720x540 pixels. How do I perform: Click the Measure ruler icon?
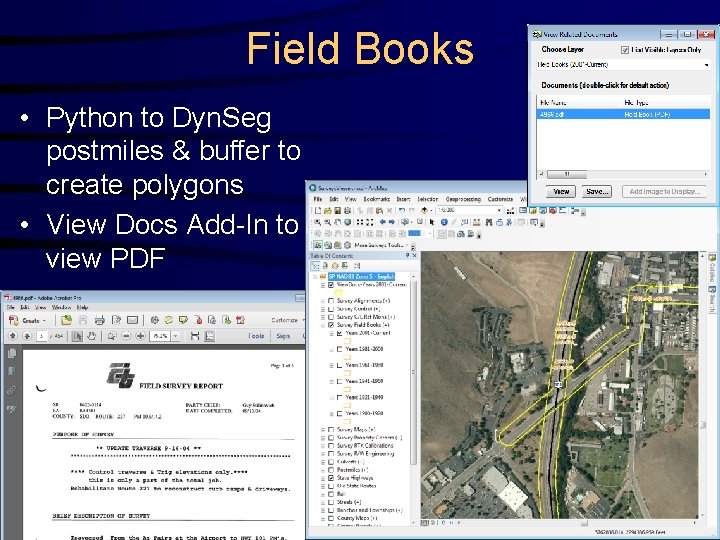[477, 222]
